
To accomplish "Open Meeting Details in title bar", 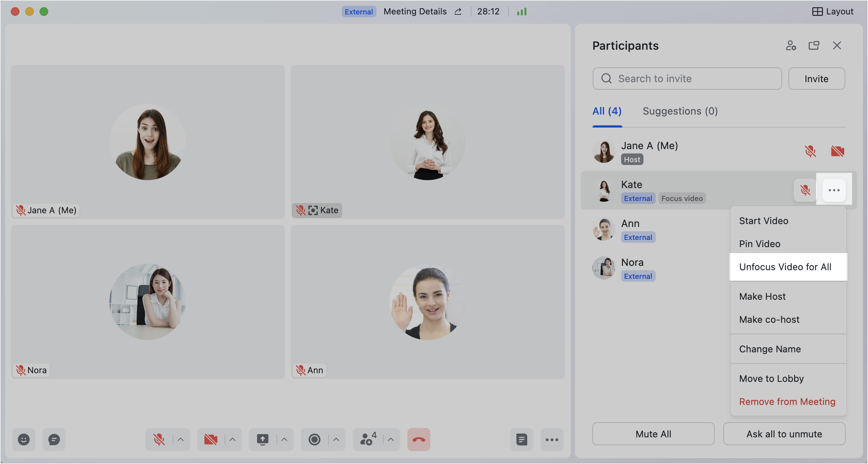I will click(415, 12).
